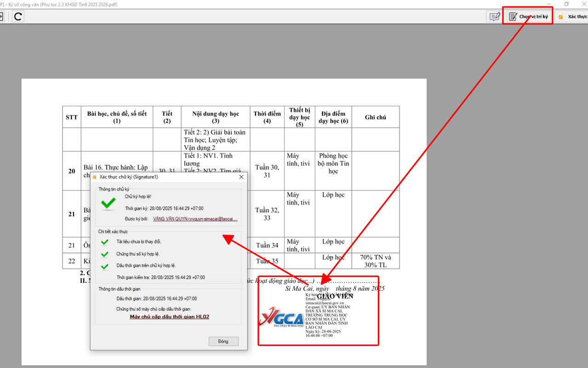The image size is (588, 368).
Task: Click the 'Ghi chú' column header
Action: 376,117
